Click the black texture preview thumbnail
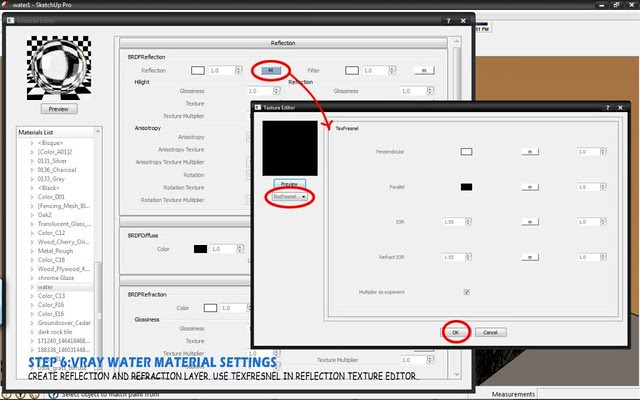The height and width of the screenshot is (400, 640). (290, 148)
